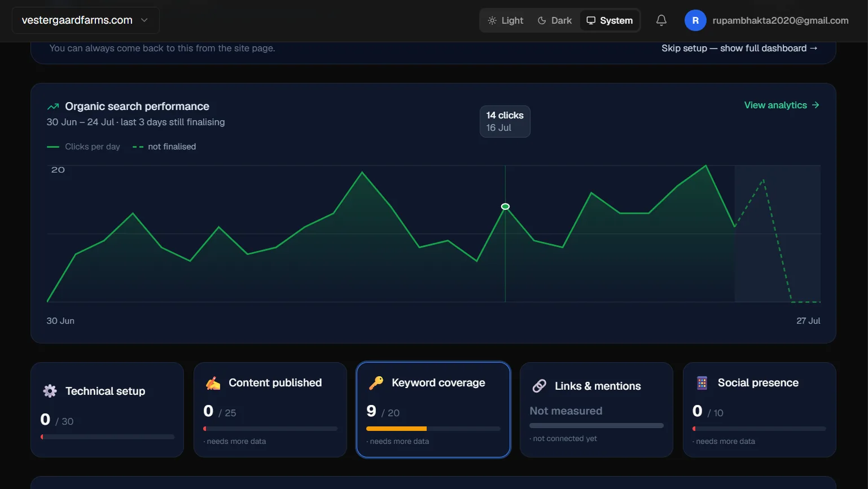
Task: Click the Content published progress bar
Action: tap(270, 429)
